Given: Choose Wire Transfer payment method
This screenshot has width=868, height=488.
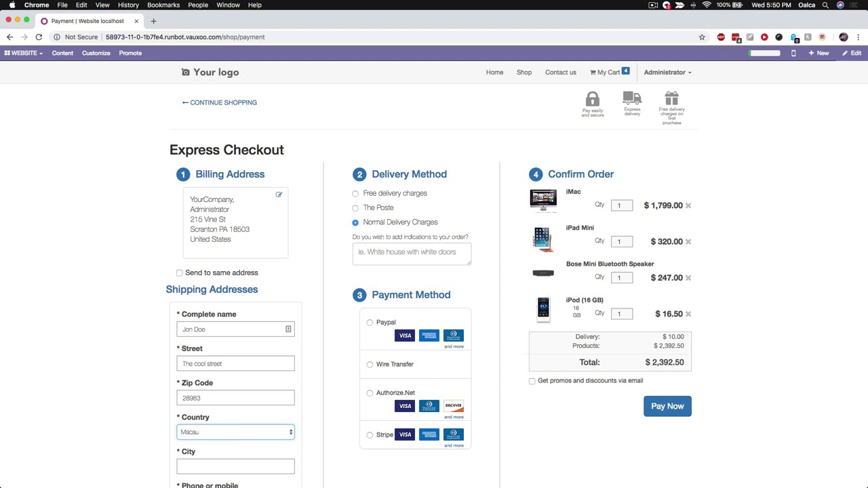Looking at the screenshot, I should tap(370, 365).
